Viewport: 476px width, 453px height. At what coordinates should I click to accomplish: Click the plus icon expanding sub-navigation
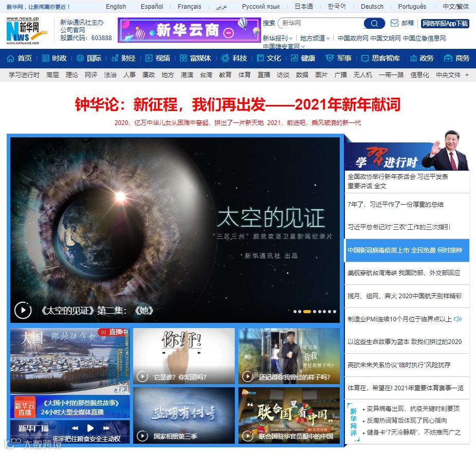coord(467,75)
